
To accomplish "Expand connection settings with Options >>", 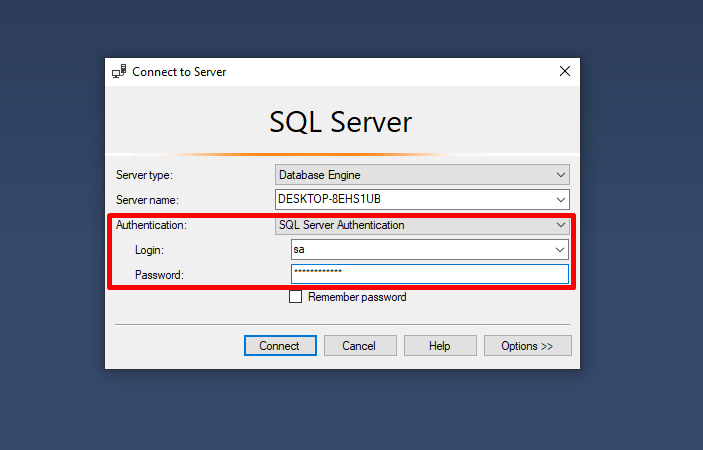I will tap(528, 346).
